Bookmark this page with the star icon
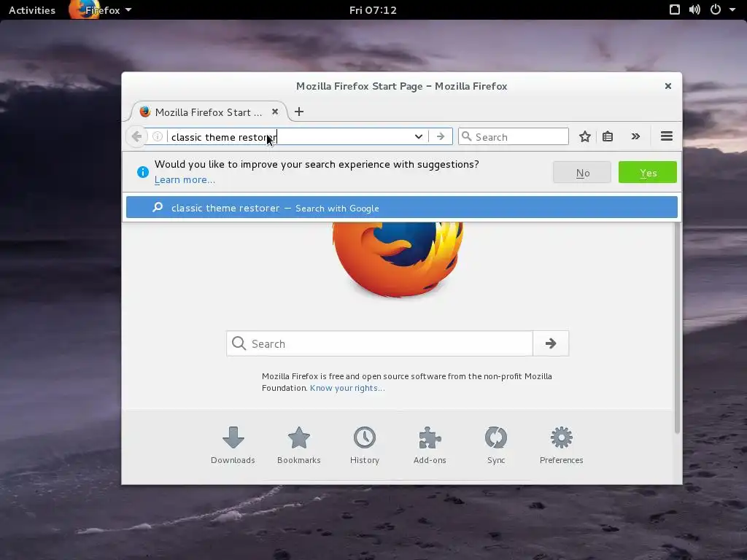The image size is (747, 560). pyautogui.click(x=584, y=136)
